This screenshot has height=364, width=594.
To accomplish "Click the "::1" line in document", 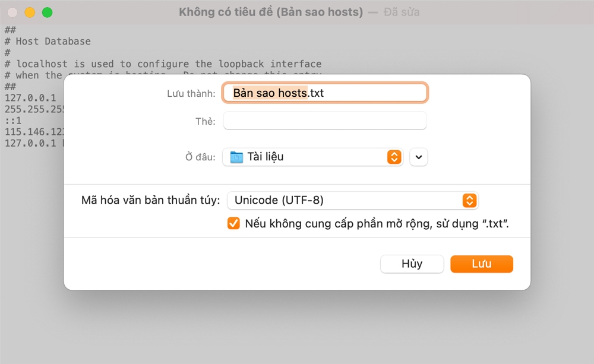I will coord(13,121).
